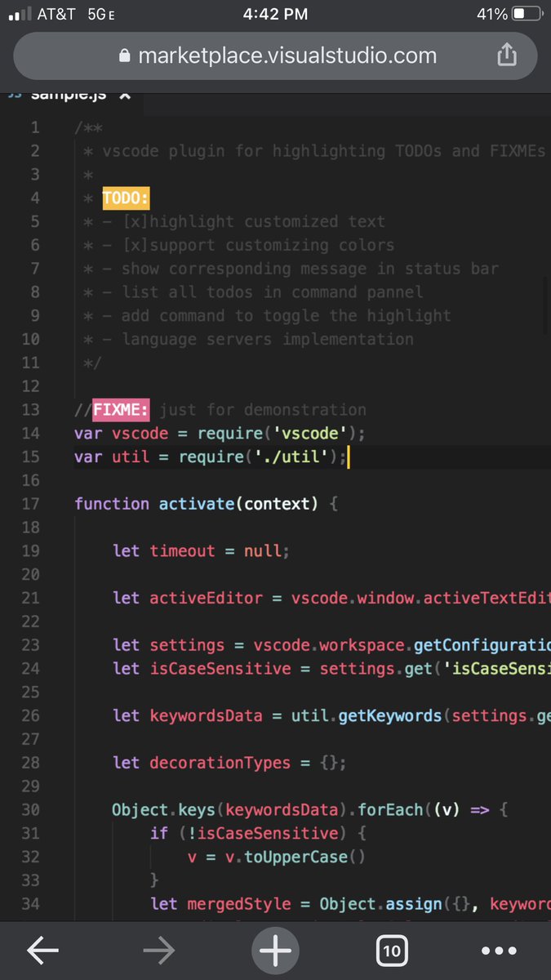Click the highlighted TODO: keyword
Viewport: 551px width, 980px height.
tap(127, 198)
